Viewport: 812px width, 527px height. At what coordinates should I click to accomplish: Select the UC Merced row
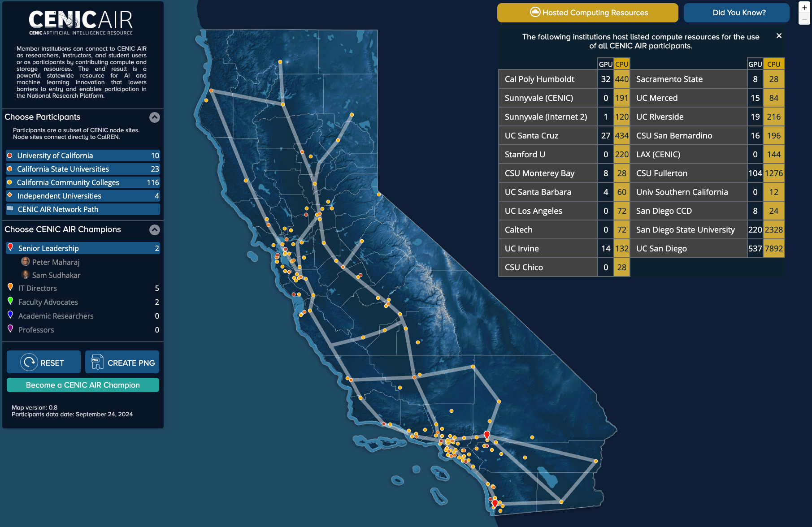[x=708, y=98]
